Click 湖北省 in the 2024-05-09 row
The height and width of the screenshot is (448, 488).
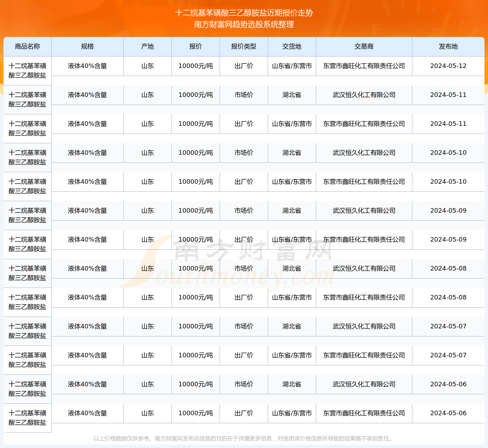292,211
